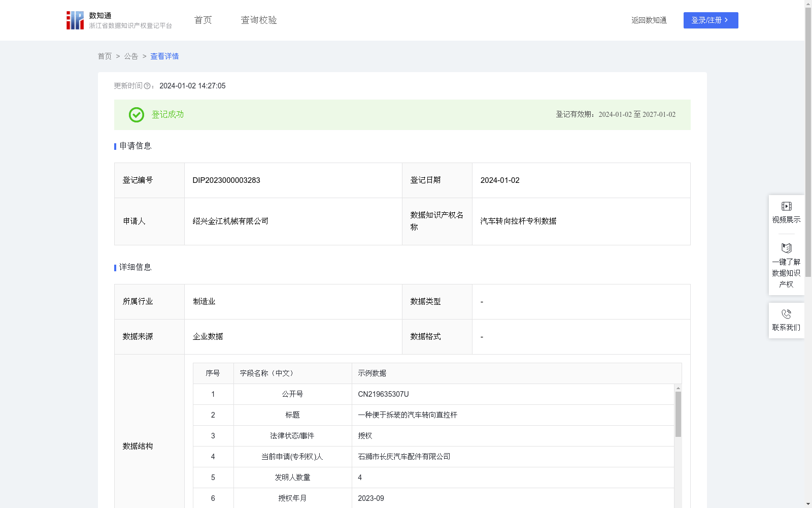Select the 发明人数量 field name cell
The height and width of the screenshot is (508, 812).
tap(292, 478)
